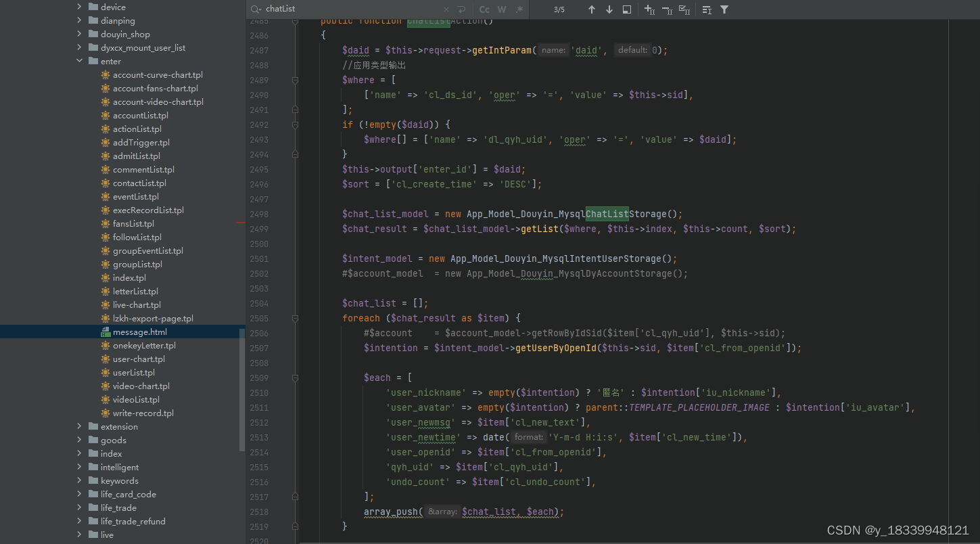Open search filter funnel icon
This screenshot has width=980, height=544.
(724, 9)
